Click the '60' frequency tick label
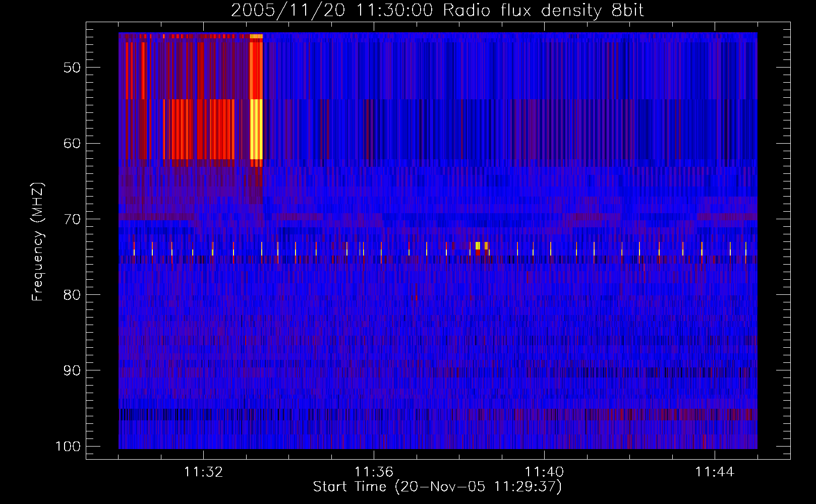 (72, 143)
